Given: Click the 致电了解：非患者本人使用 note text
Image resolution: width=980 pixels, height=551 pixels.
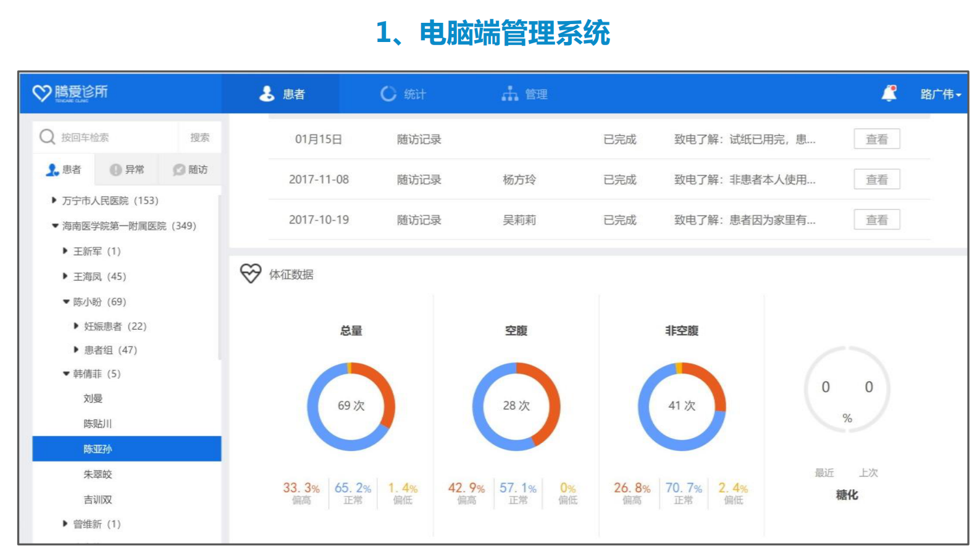Looking at the screenshot, I should pyautogui.click(x=745, y=180).
